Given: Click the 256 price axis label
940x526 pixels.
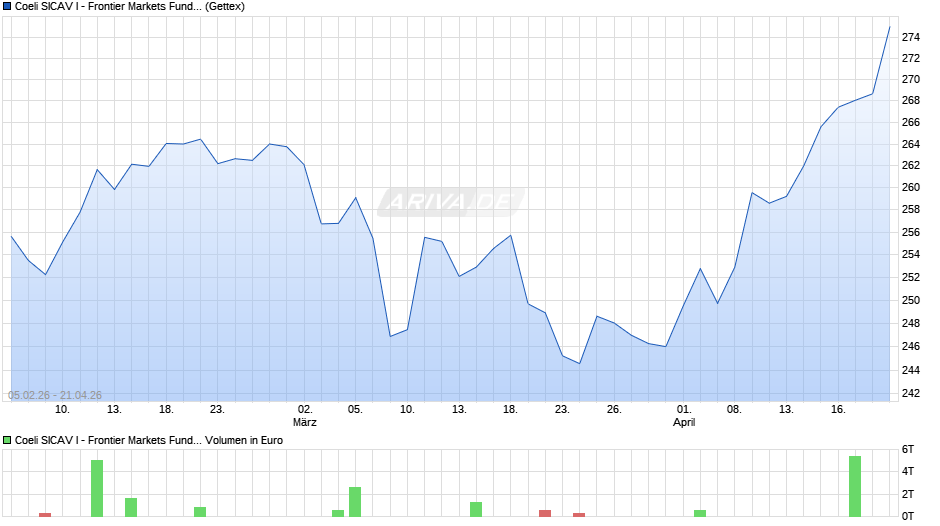Looking at the screenshot, I should click(911, 232).
